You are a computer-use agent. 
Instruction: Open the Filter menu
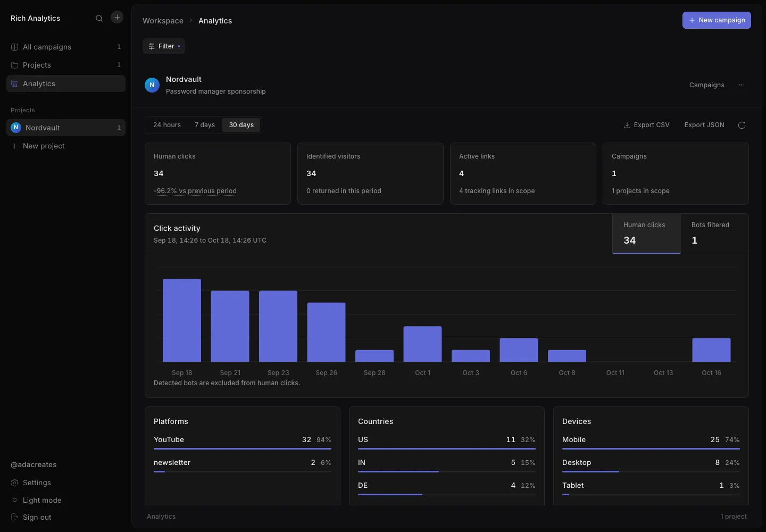click(164, 46)
